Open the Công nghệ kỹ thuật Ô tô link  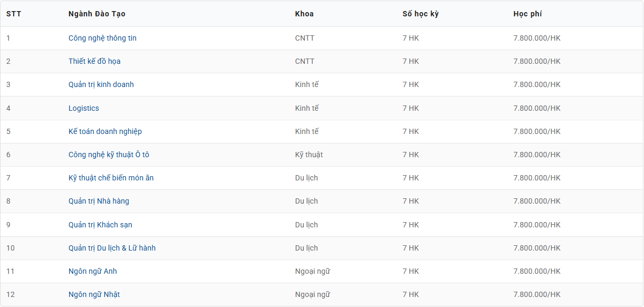click(109, 155)
